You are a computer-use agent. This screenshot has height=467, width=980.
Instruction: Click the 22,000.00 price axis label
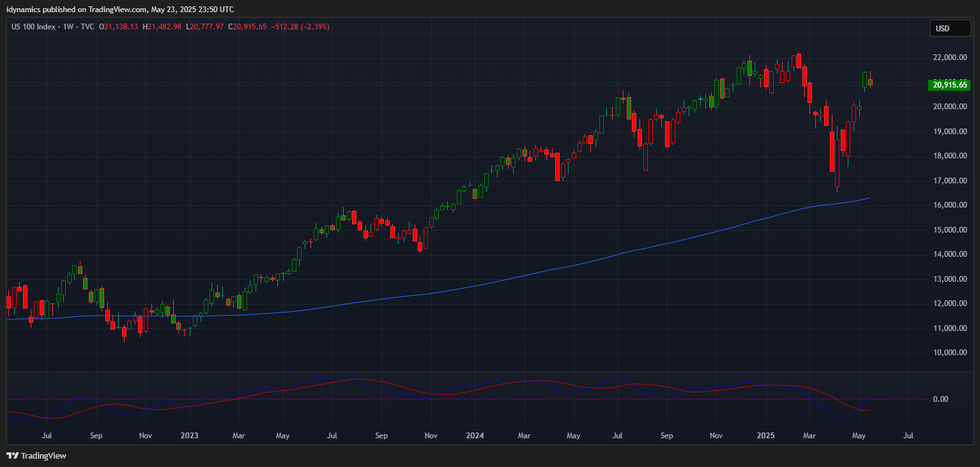(949, 57)
